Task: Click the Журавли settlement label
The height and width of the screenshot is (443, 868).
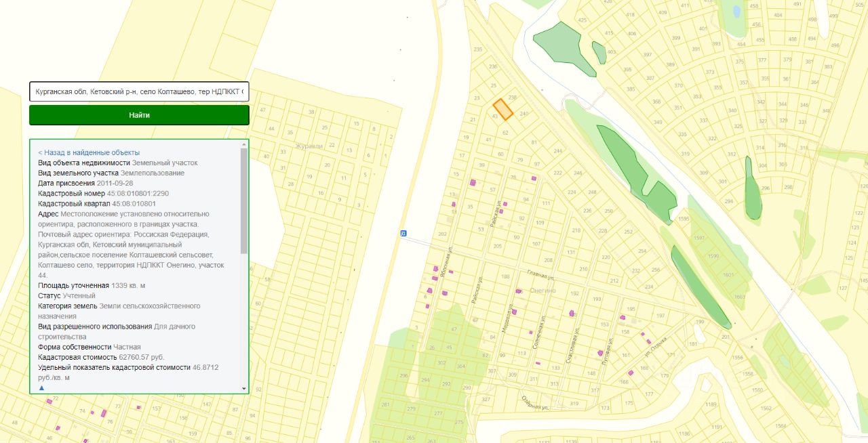Action: (309, 146)
